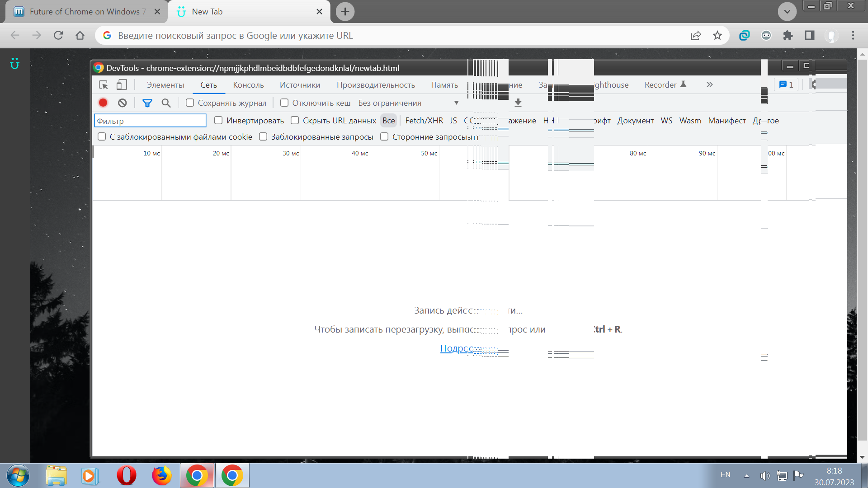Stop network recording with the red button

tap(103, 103)
